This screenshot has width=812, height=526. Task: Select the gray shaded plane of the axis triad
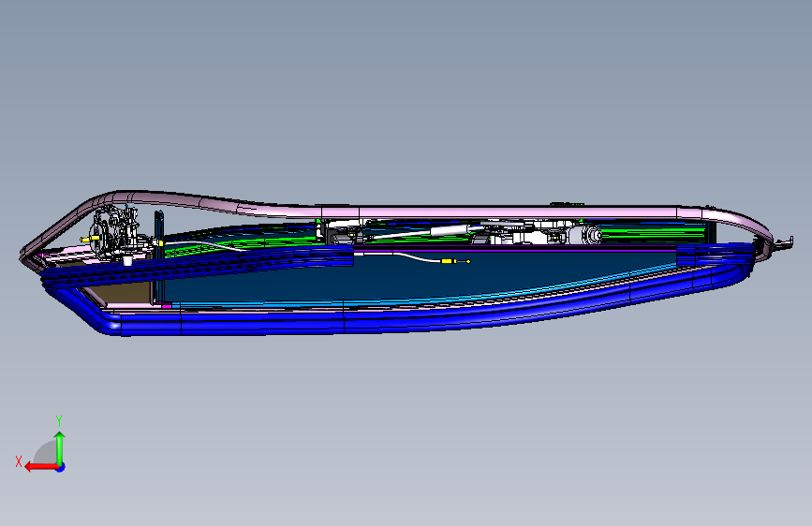45,452
